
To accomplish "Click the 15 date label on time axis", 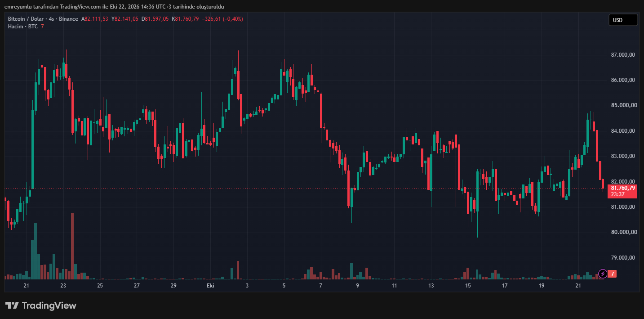I will 468,286.
